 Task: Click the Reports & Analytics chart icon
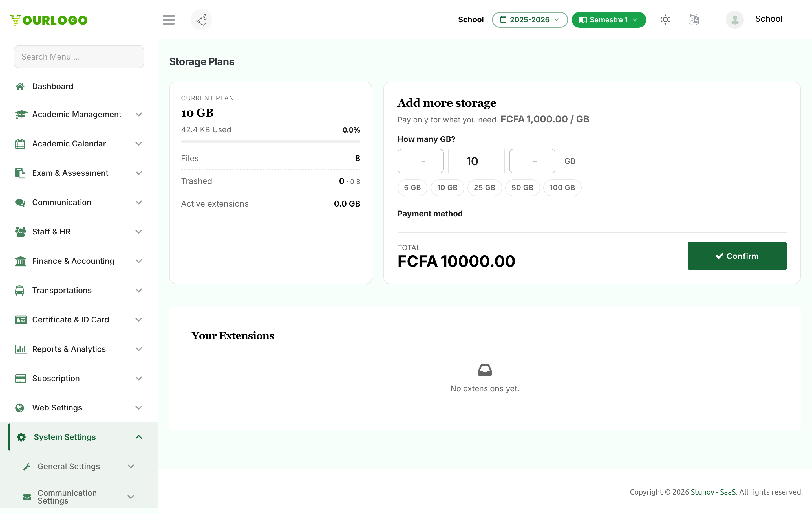pos(21,349)
